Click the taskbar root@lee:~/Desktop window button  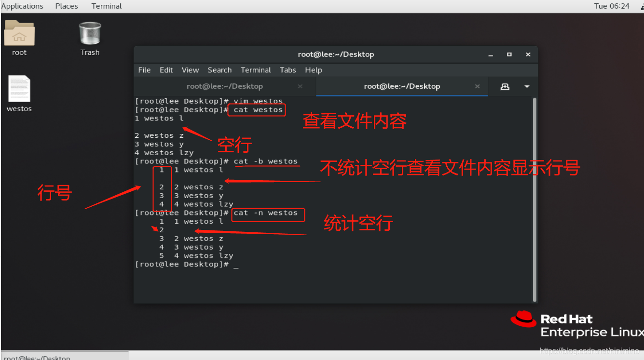(x=65, y=356)
